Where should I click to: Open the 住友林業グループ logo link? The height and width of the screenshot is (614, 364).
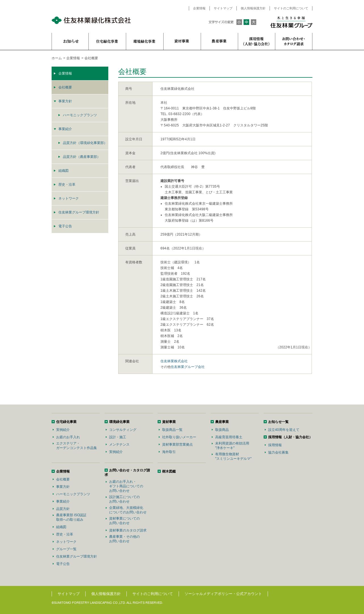tap(291, 22)
